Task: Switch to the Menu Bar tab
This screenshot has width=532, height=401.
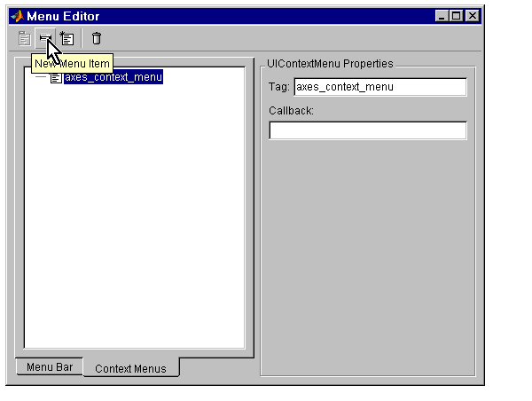Action: point(50,366)
